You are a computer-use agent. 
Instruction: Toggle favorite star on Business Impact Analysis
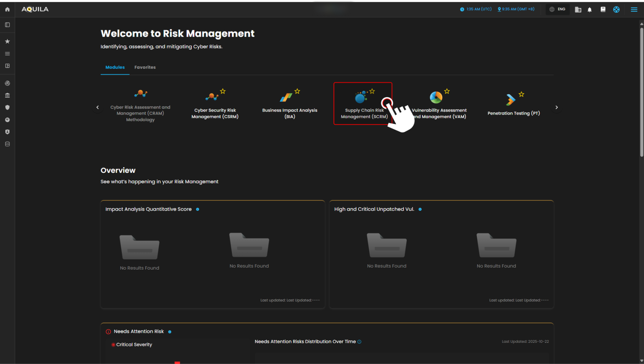click(297, 91)
